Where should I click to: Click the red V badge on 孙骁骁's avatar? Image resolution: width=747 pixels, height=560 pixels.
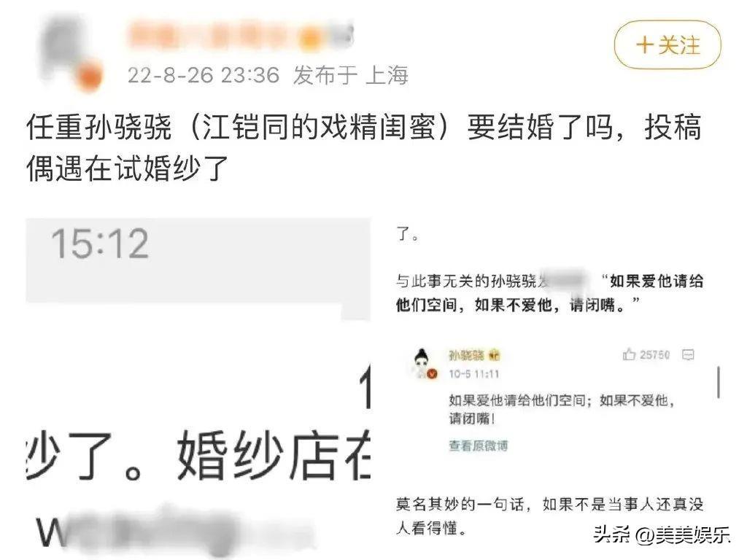(432, 374)
